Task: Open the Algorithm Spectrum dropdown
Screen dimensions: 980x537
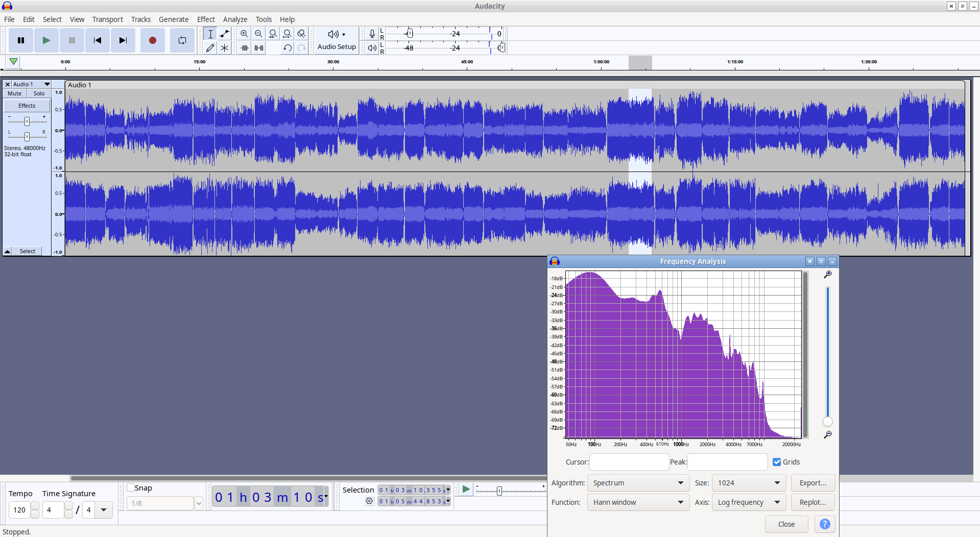Action: coord(638,483)
